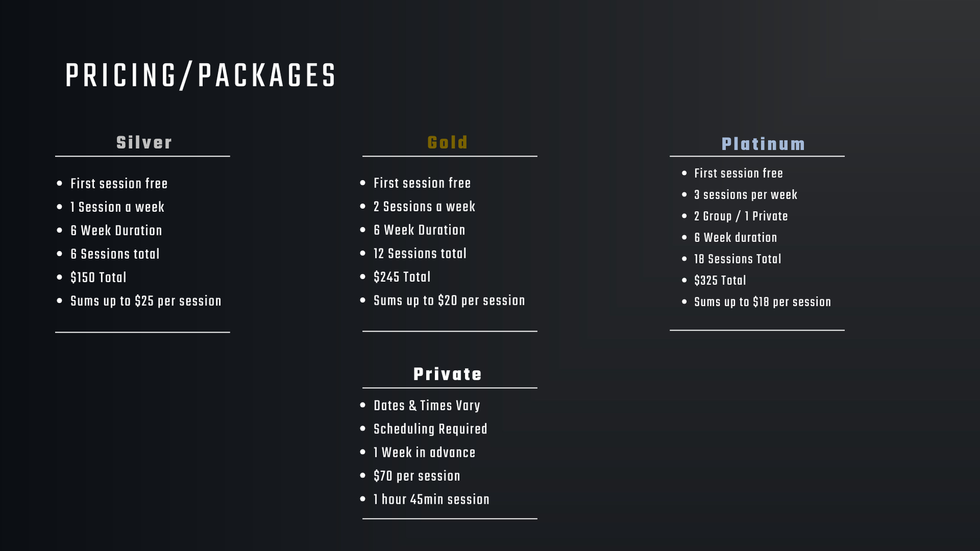
Task: Click the "$245 Total" price line
Action: (402, 277)
